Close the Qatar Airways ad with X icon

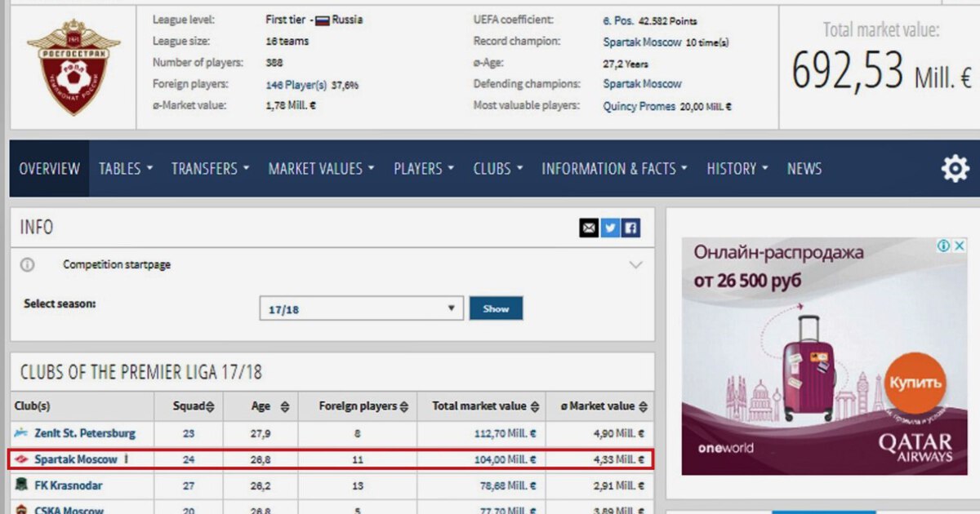pyautogui.click(x=960, y=246)
